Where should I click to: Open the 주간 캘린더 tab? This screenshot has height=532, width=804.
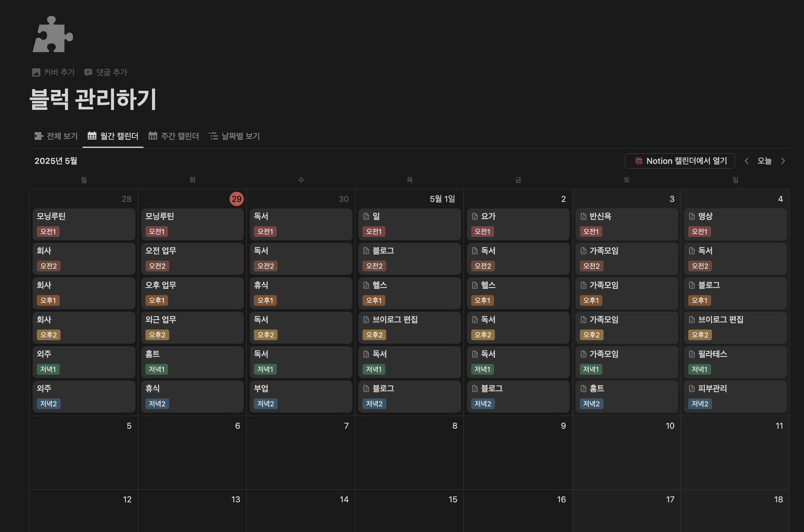pos(174,136)
